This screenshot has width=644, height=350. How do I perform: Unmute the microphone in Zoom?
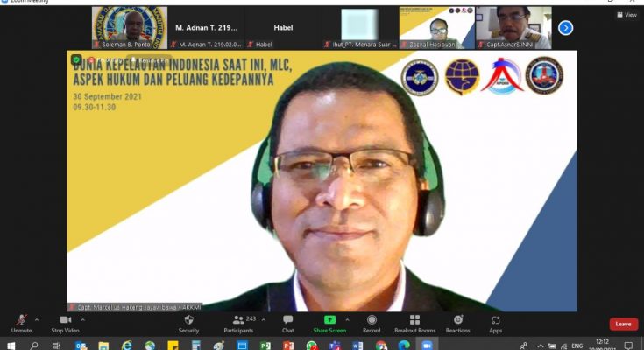click(x=21, y=324)
